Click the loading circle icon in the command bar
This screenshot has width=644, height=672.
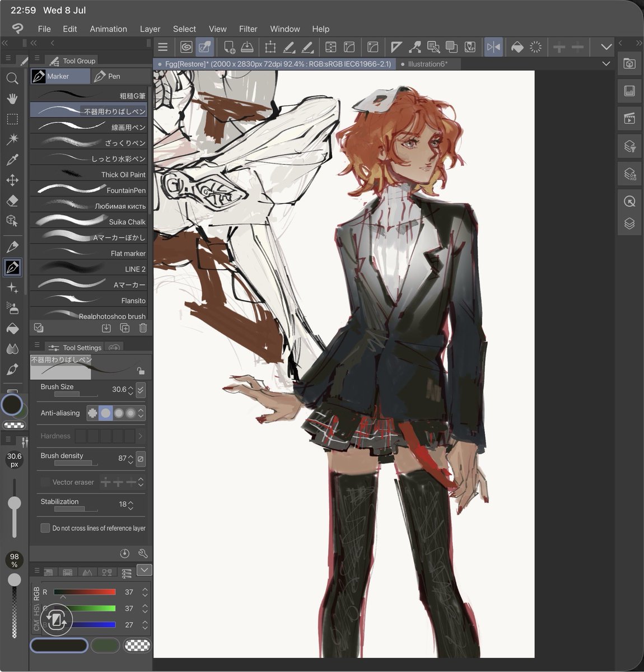536,47
